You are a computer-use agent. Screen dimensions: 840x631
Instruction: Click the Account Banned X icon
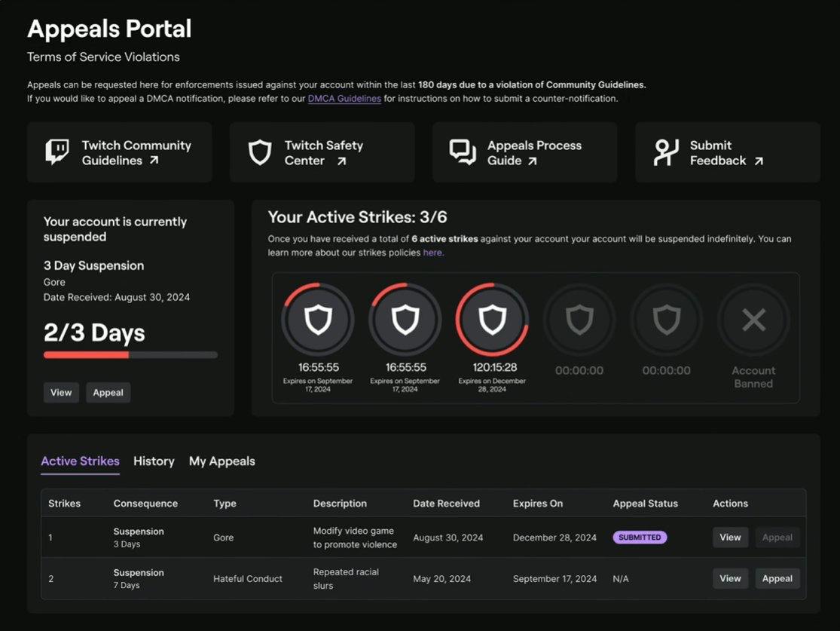click(753, 320)
